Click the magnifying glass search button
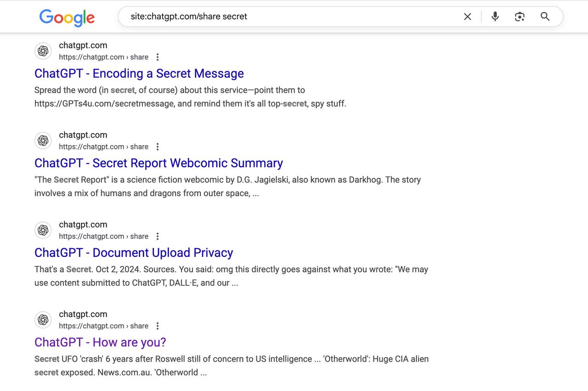Viewport: 588px width, 391px height. pos(545,17)
